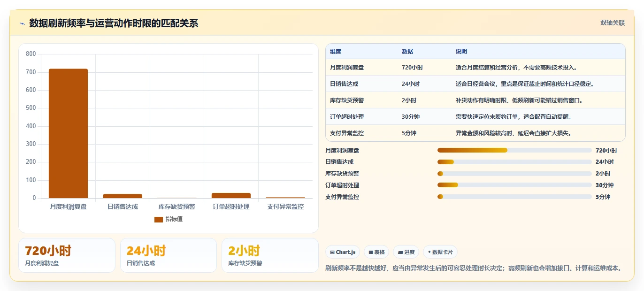Click the 库存缺货预警 x-axis label

pos(176,207)
